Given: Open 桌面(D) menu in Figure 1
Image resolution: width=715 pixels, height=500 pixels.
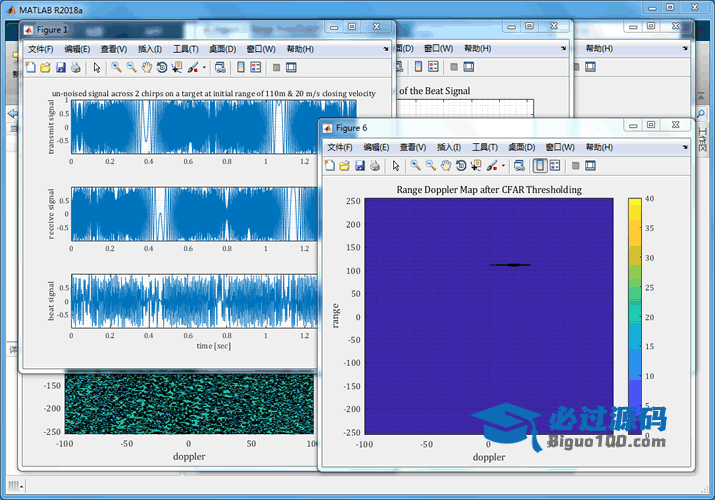Looking at the screenshot, I should [x=223, y=49].
